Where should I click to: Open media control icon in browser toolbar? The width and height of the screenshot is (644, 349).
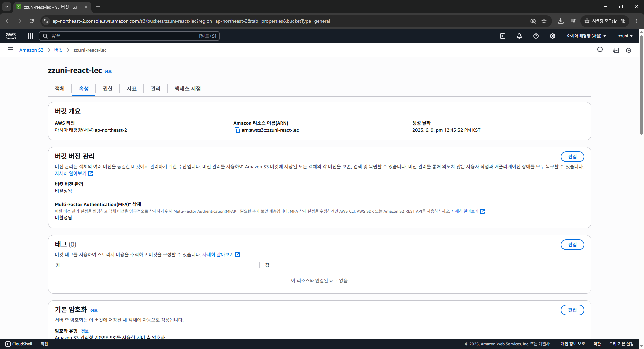(573, 21)
